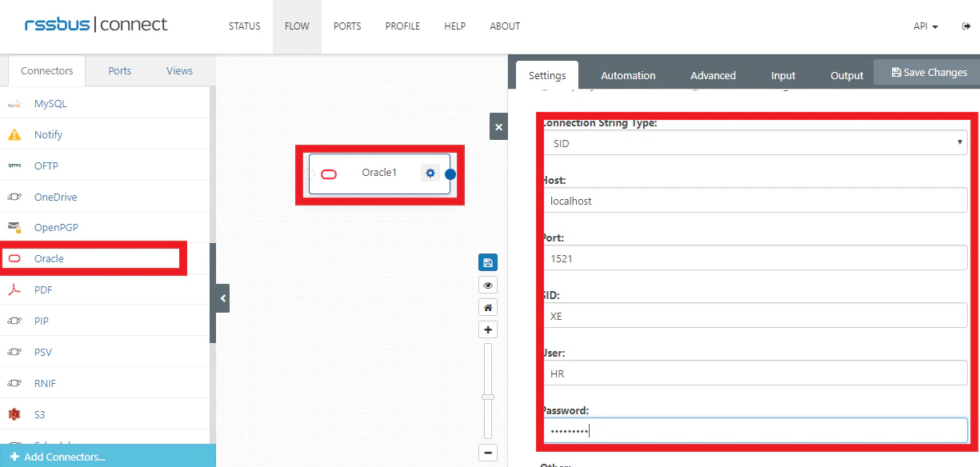Close the settings panel X button
The width and height of the screenshot is (980, 467).
[x=498, y=126]
